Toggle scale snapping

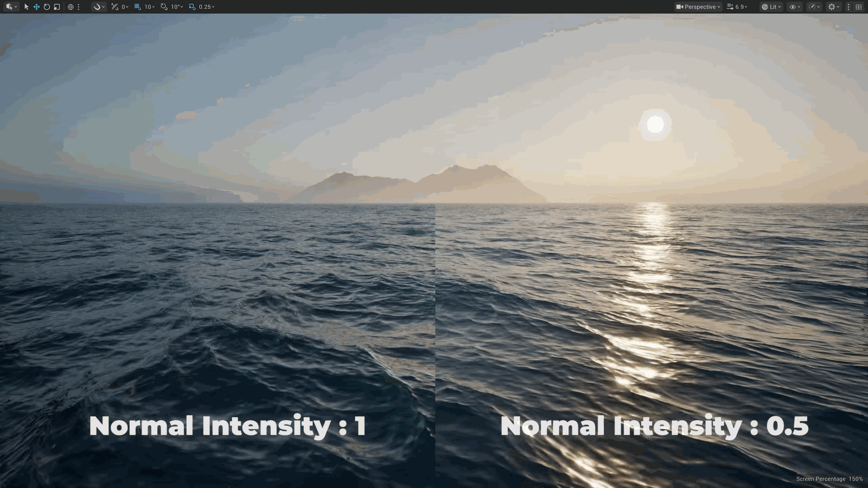pos(192,7)
